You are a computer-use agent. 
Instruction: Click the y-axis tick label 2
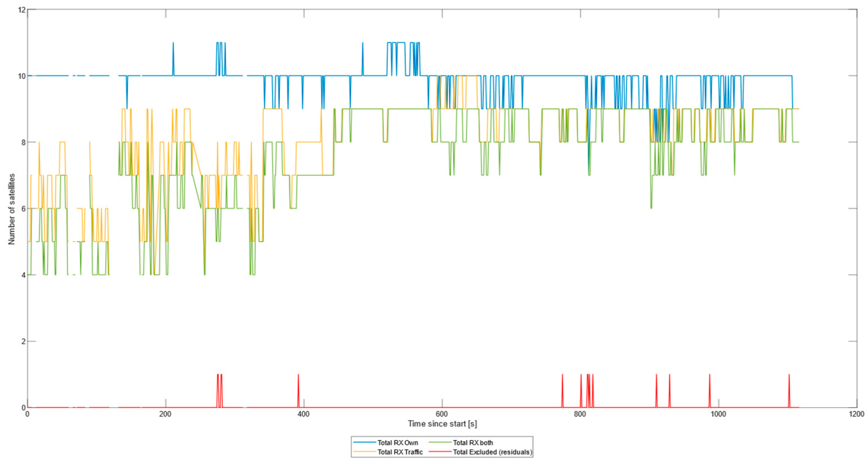point(23,341)
